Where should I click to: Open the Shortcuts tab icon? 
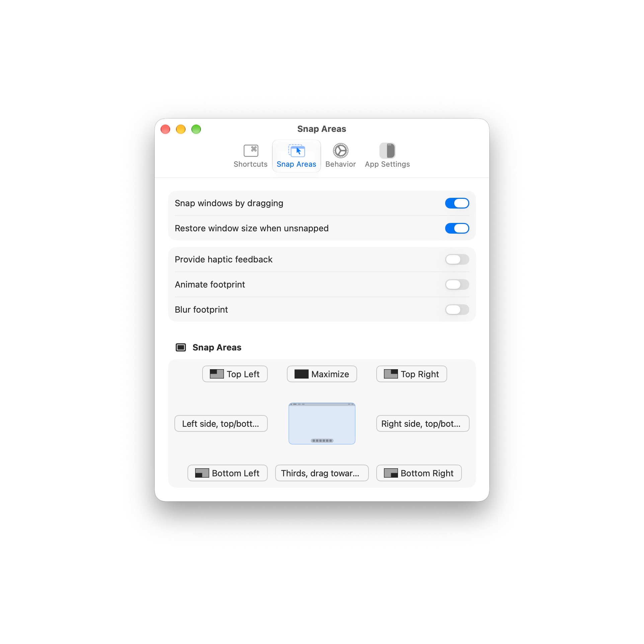[x=251, y=151]
